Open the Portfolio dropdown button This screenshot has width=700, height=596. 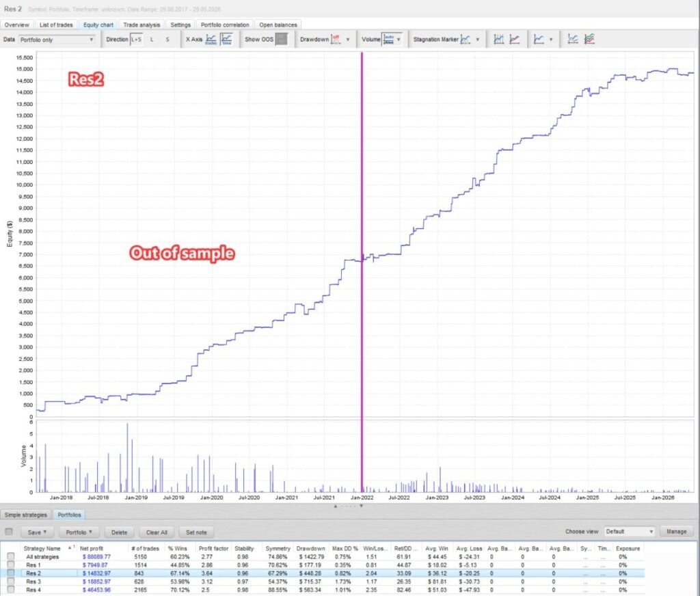(79, 532)
